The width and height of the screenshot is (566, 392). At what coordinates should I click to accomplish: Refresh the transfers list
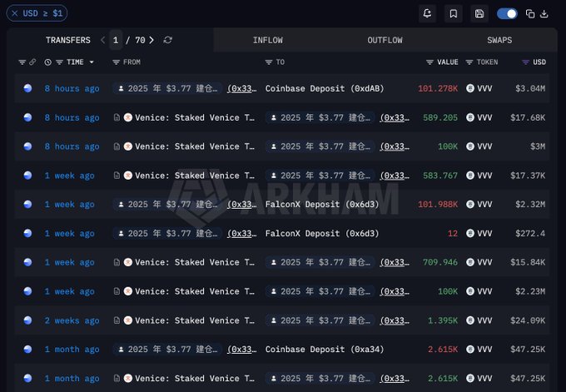pos(167,40)
